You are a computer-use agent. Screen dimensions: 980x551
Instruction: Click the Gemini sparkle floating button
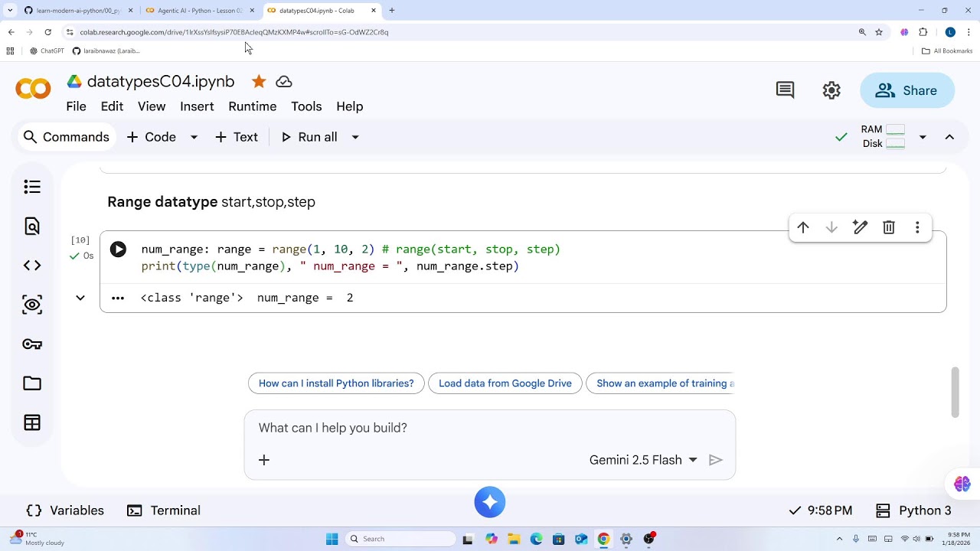click(x=490, y=502)
